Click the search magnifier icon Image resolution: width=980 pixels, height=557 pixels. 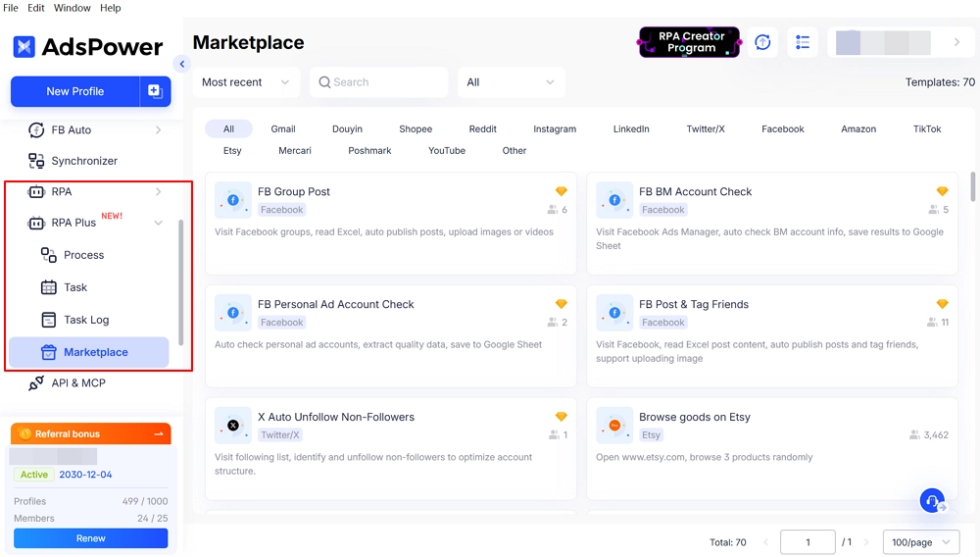click(324, 82)
